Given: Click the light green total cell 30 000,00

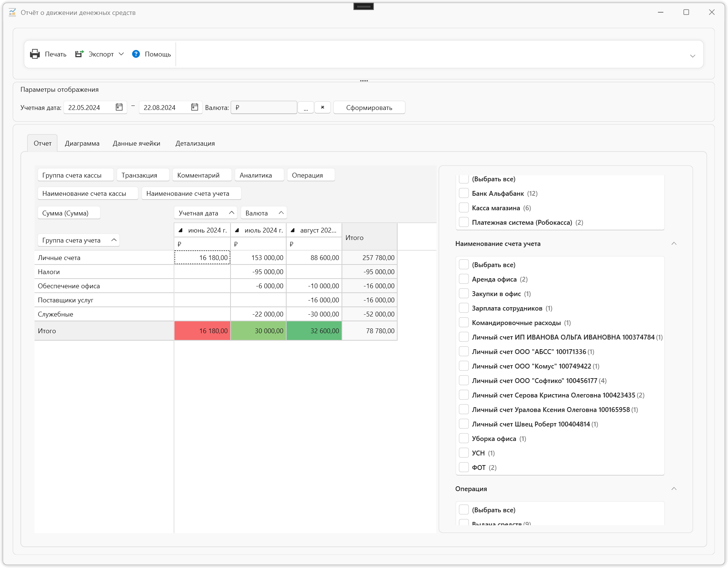Looking at the screenshot, I should [x=258, y=331].
